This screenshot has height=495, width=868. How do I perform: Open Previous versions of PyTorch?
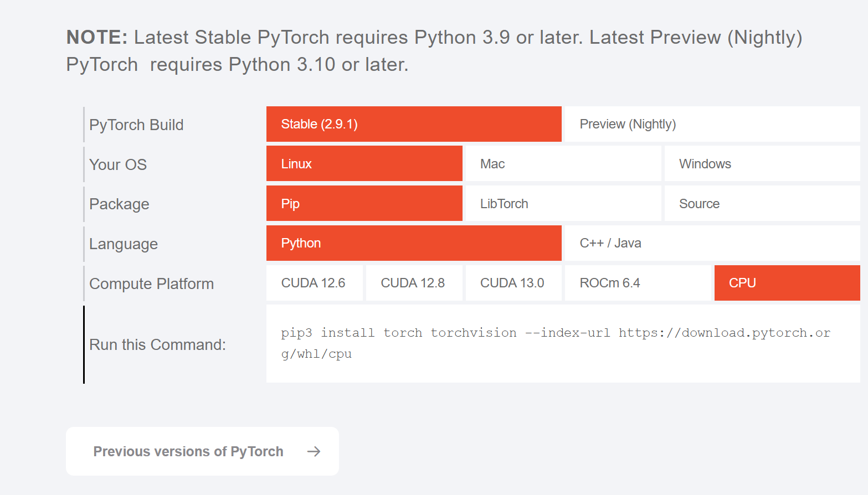click(x=188, y=451)
